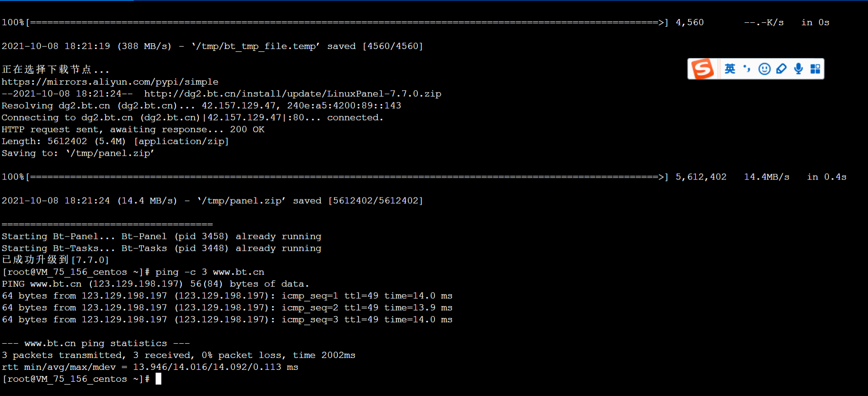Open the emoji smiley panel
Image resolution: width=868 pixels, height=396 pixels.
(764, 69)
